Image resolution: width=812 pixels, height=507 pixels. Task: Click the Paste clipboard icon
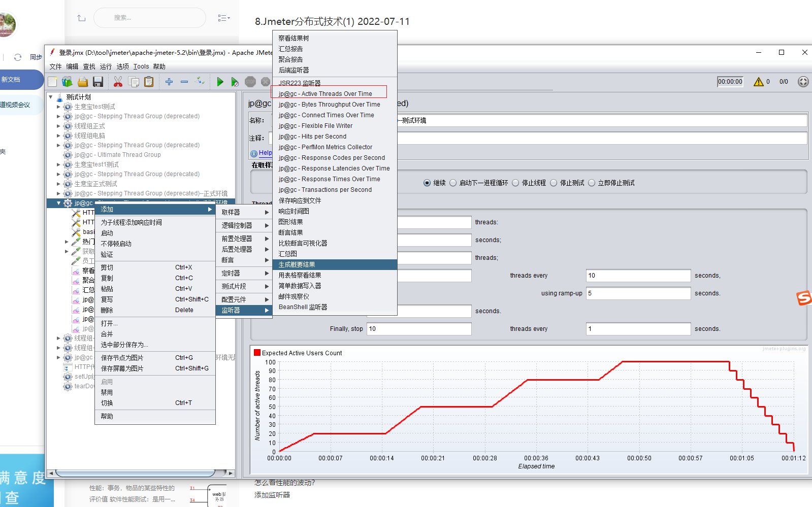149,82
